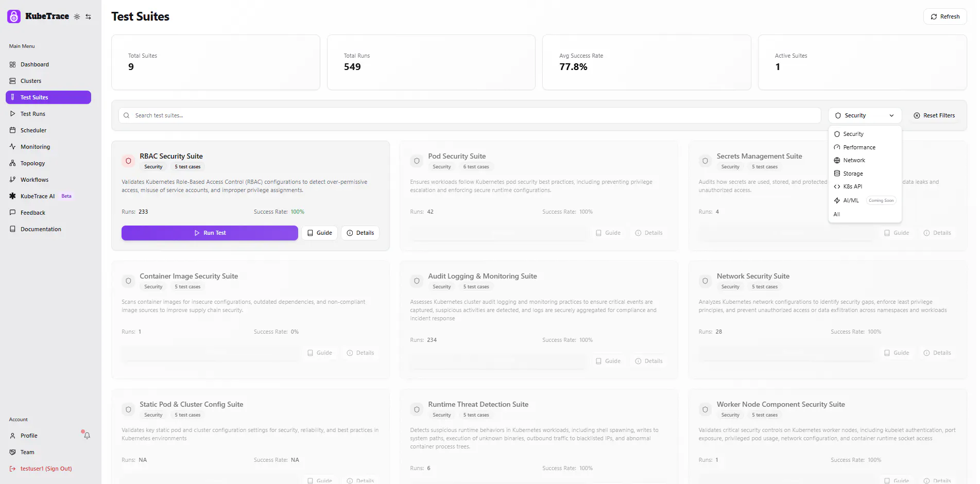Select Performance filter option

(865, 147)
